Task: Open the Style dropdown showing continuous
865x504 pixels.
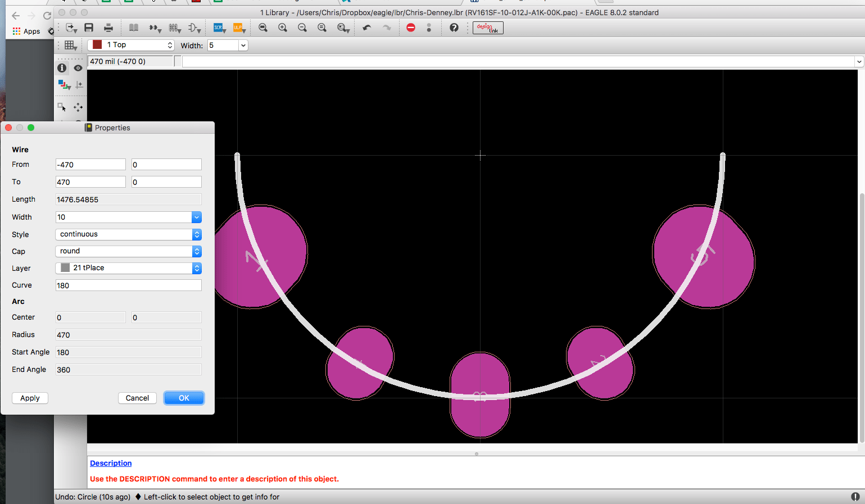Action: [196, 234]
